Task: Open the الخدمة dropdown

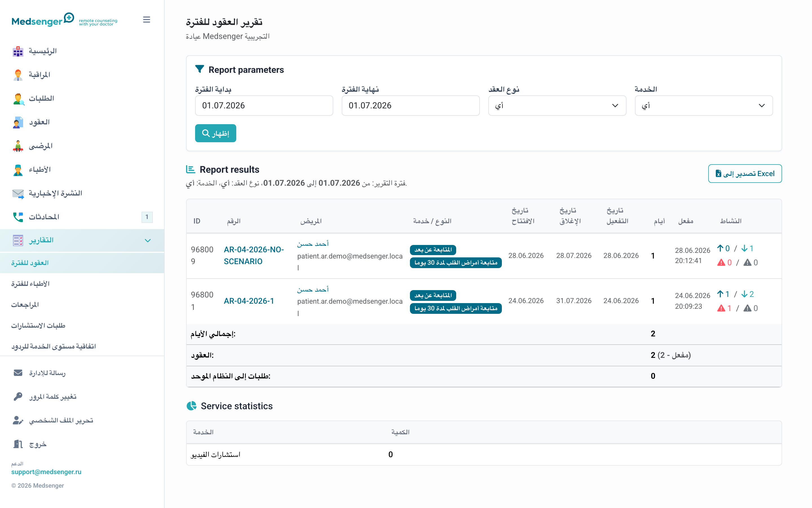Action: point(704,106)
